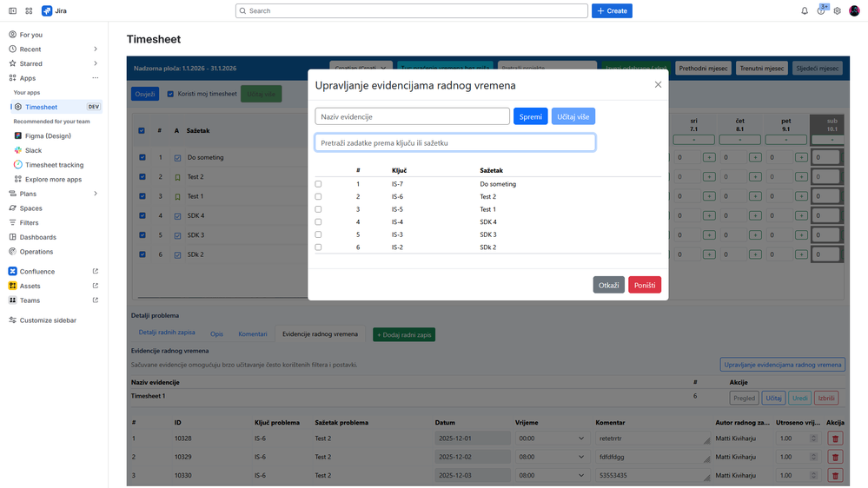Click the Naziv evidencije input field

[413, 116]
